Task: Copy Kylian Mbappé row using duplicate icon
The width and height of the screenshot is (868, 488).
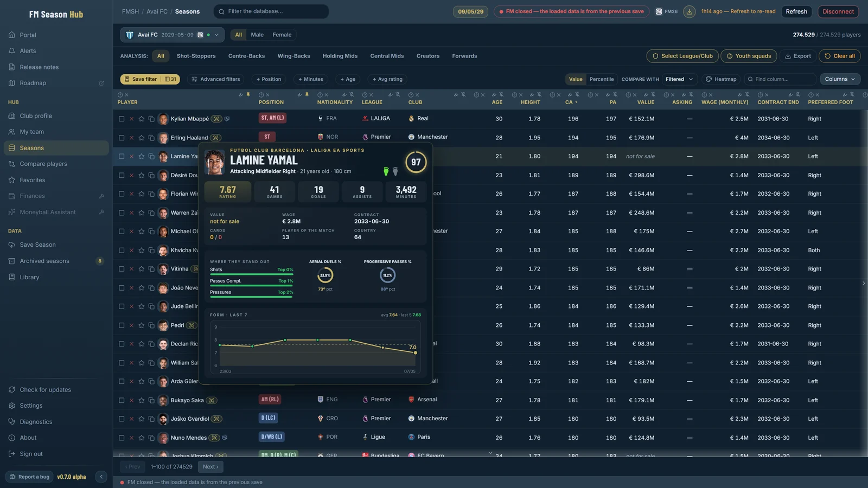Action: [x=151, y=119]
